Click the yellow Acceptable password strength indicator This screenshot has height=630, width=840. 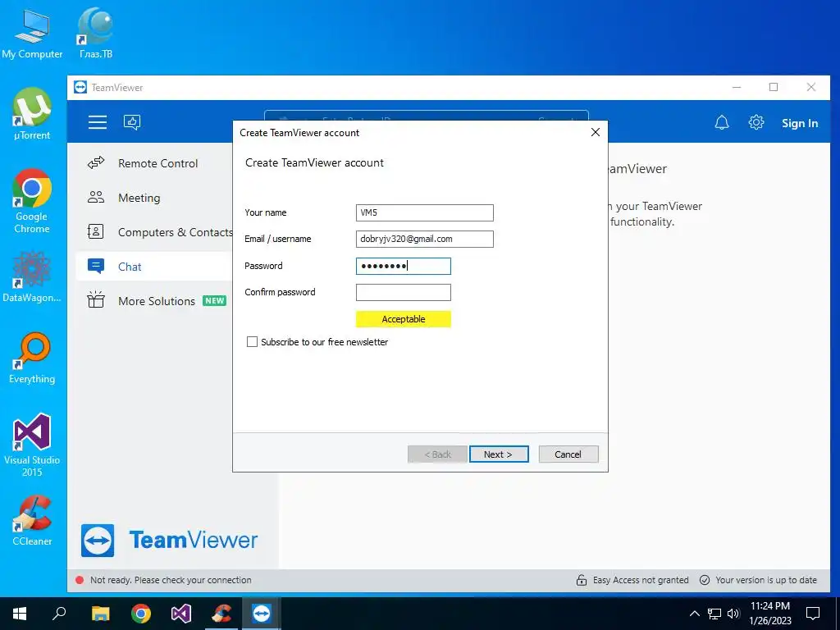point(404,319)
